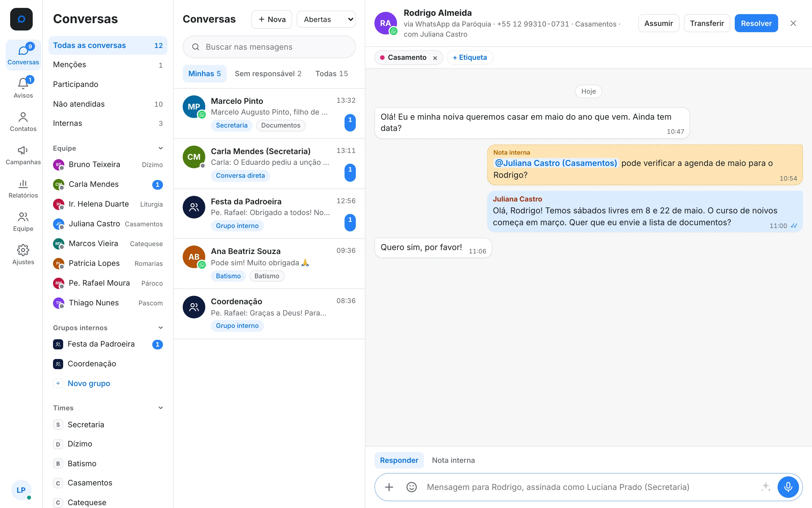Viewport: 812px width, 508px height.
Task: Collapse the Times section
Action: (x=161, y=408)
